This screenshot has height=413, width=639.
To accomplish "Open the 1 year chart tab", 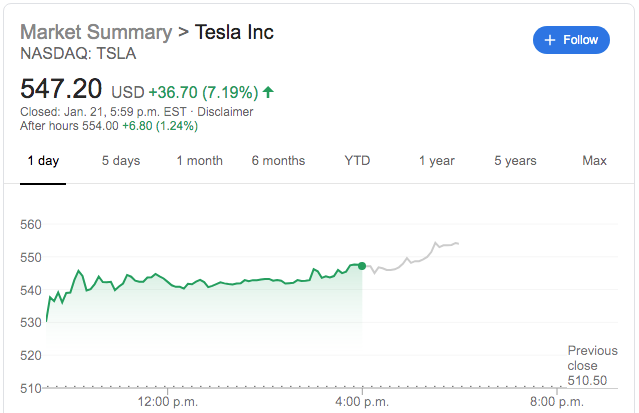I will tap(436, 161).
